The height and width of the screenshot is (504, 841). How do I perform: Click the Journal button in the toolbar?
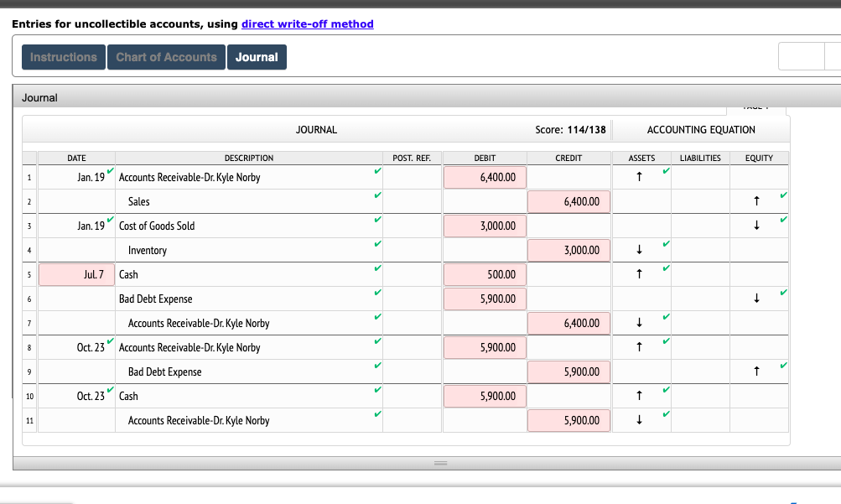coord(257,57)
